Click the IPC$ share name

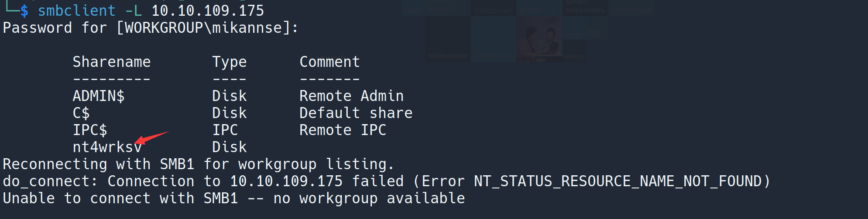pyautogui.click(x=90, y=130)
